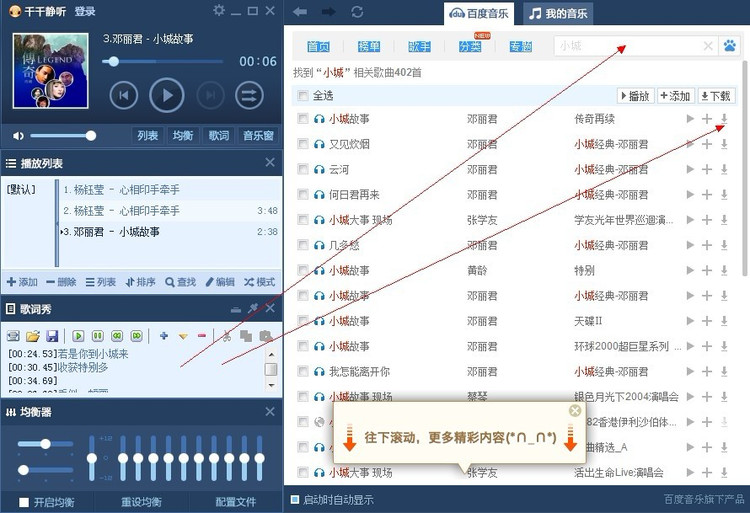
Task: Download the 又见炊烟 song
Action: click(724, 144)
